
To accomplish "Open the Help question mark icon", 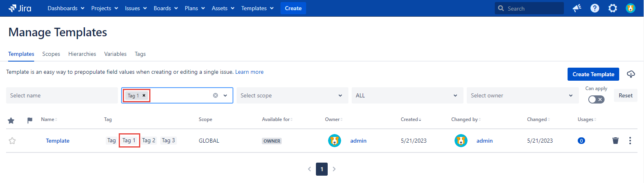I will tap(595, 8).
